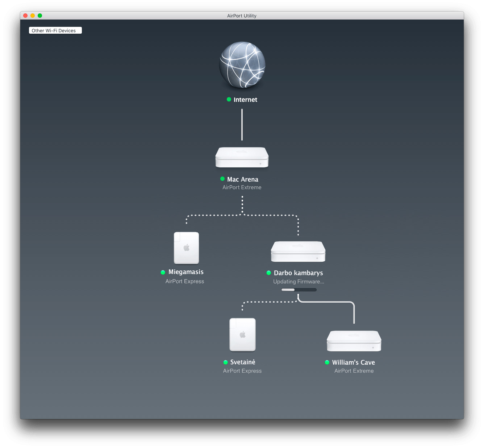Open the Other Wi-Fi Devices button
This screenshot has height=448, width=484.
[x=55, y=30]
